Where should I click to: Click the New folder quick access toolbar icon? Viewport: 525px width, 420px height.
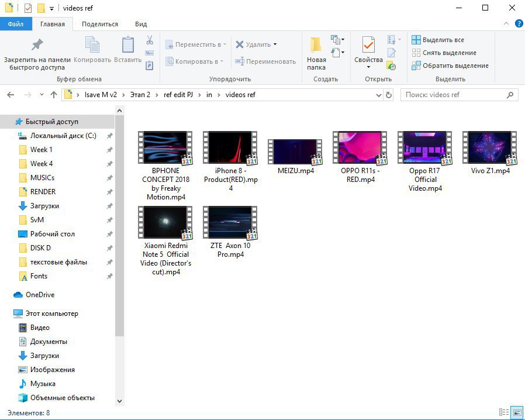[x=41, y=8]
